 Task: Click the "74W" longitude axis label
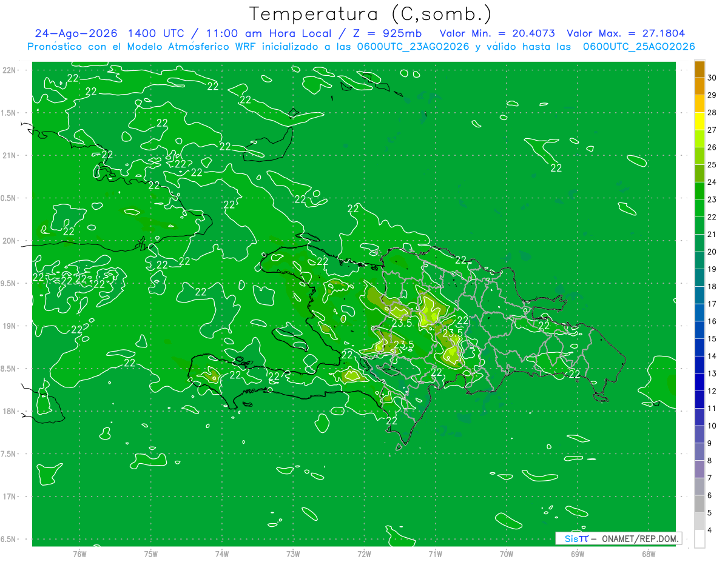[221, 554]
